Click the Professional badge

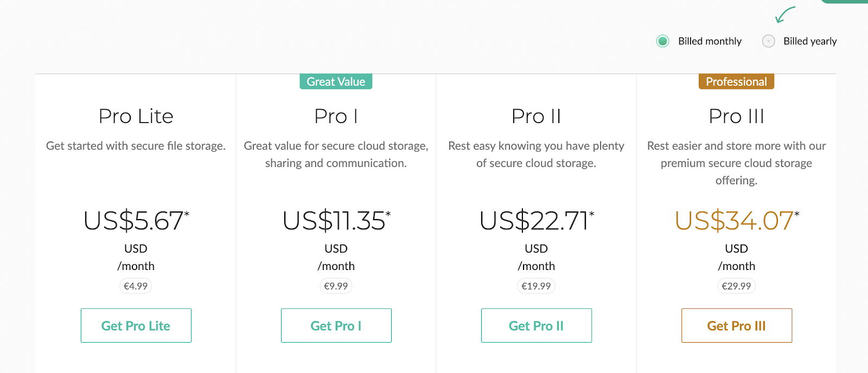(x=736, y=82)
